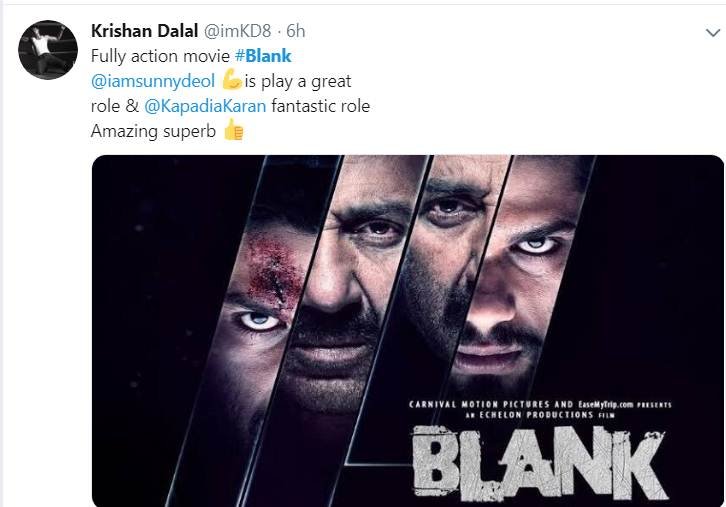Open Krishan Dalal's profile picture avatar
Viewport: 726px width, 507px height.
(x=48, y=50)
